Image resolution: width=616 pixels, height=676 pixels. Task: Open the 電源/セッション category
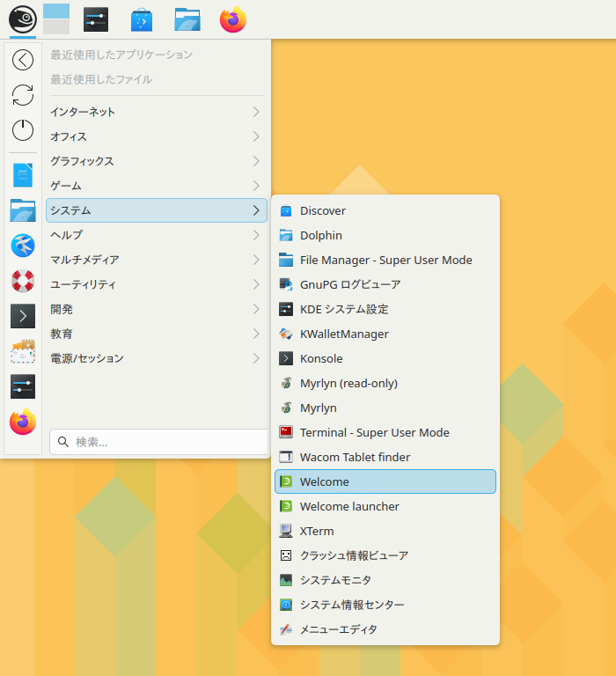157,358
